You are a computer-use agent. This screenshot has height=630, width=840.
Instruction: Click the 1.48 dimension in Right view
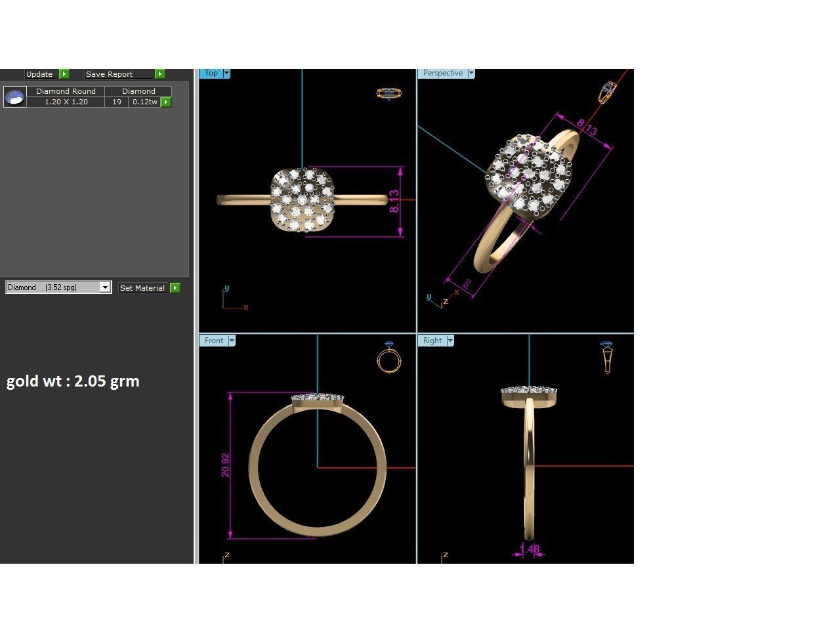[x=529, y=549]
